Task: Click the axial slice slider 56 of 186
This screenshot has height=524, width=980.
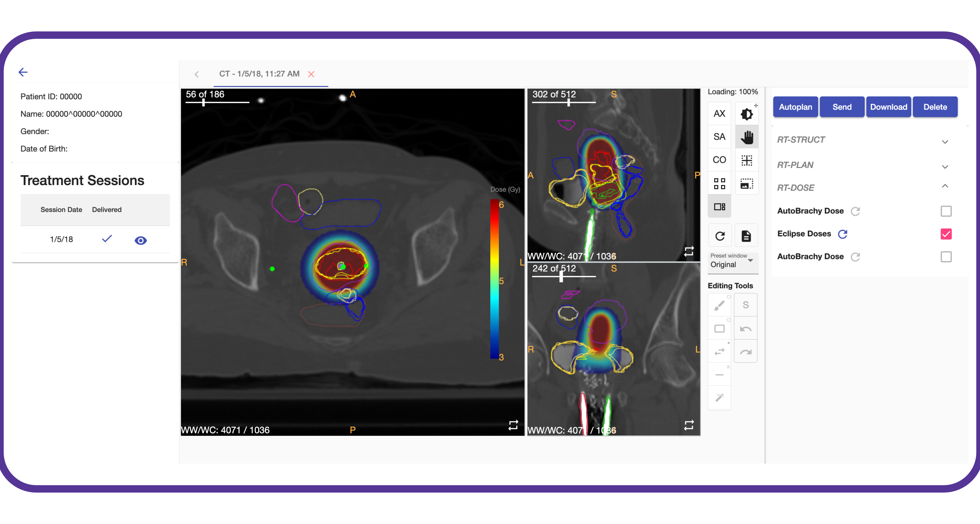Action: [204, 102]
